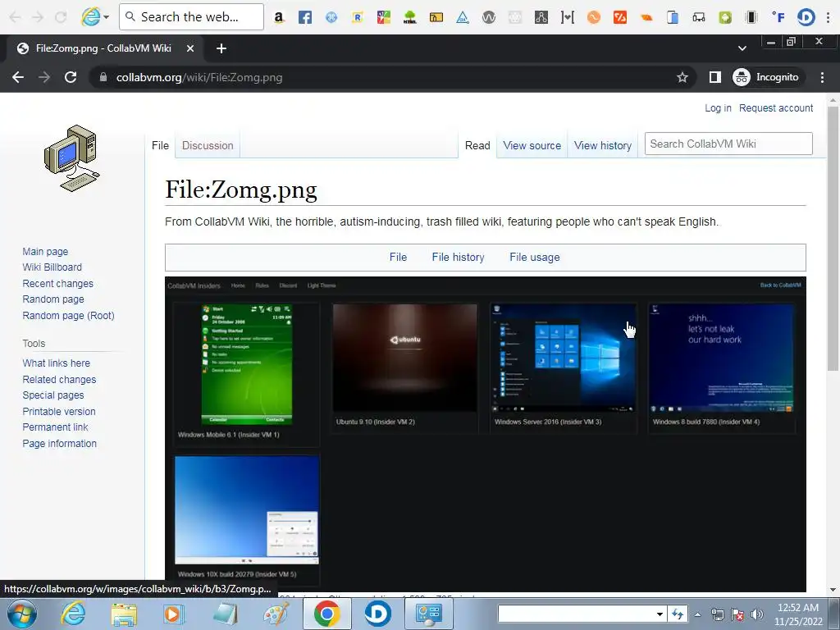Click the File anchor link in box
Viewport: 840px width, 630px height.
[398, 257]
